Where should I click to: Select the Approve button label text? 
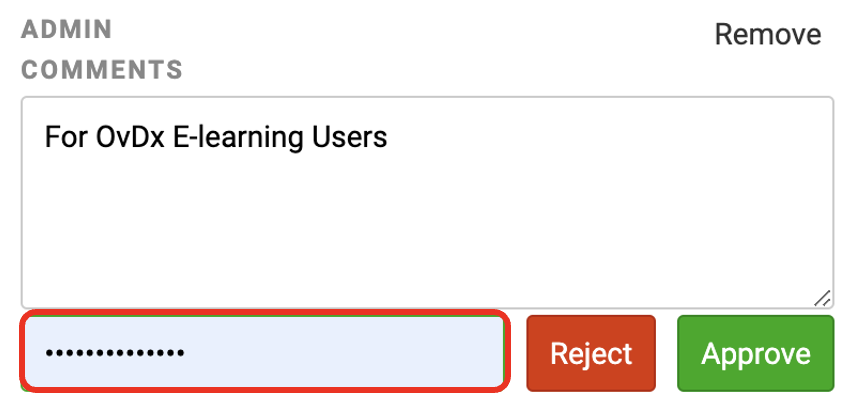(756, 354)
